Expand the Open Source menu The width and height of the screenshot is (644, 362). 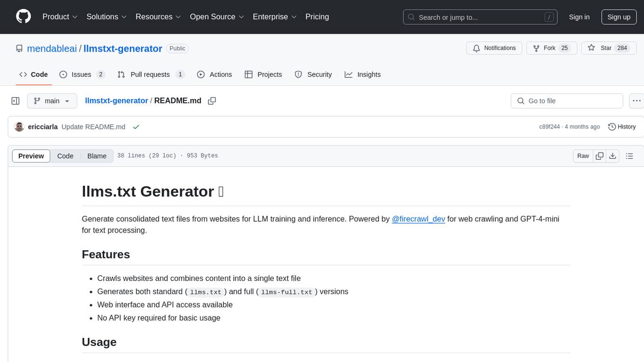[x=217, y=17]
